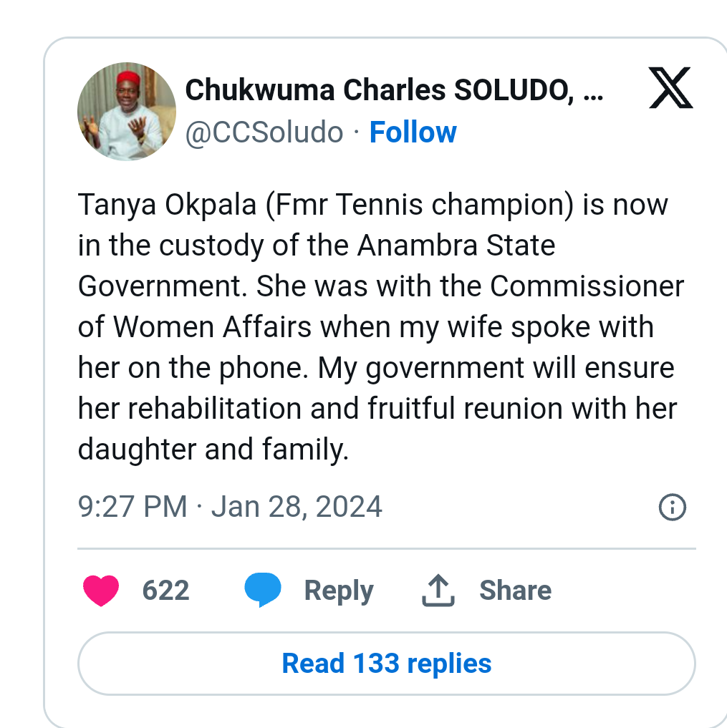727x728 pixels.
Task: Open the tweet via its Jan 28 timestamp
Action: [296, 506]
